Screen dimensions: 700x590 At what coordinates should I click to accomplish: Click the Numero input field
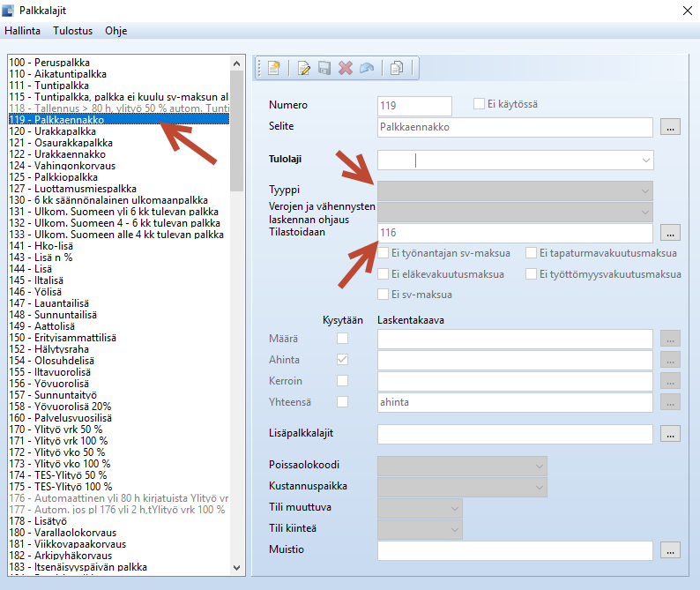click(x=414, y=106)
